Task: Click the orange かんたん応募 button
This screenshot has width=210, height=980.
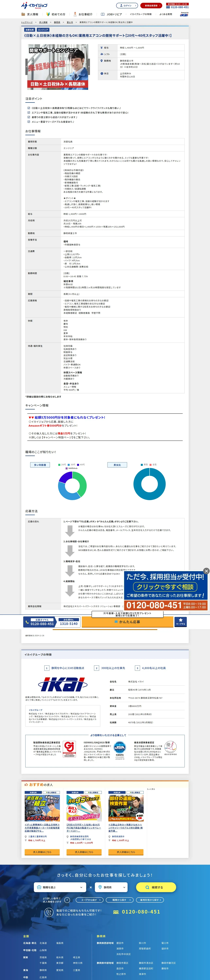Action: [127, 622]
